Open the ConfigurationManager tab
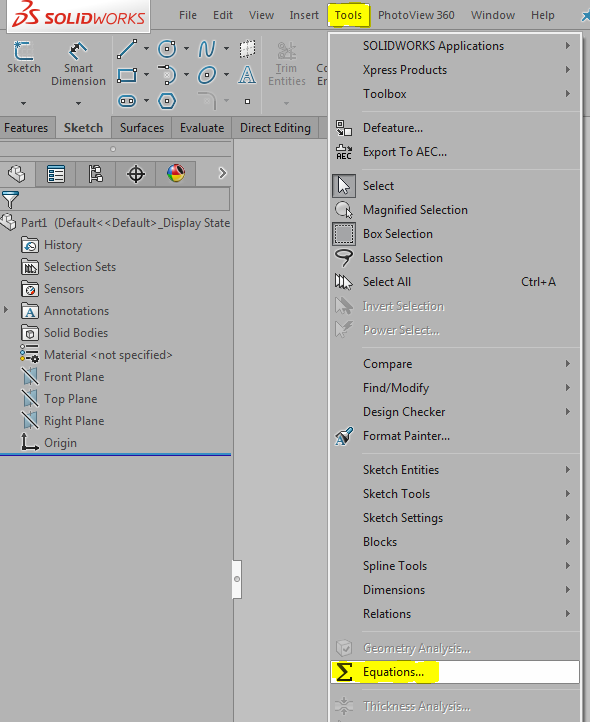The width and height of the screenshot is (590, 722). point(96,174)
